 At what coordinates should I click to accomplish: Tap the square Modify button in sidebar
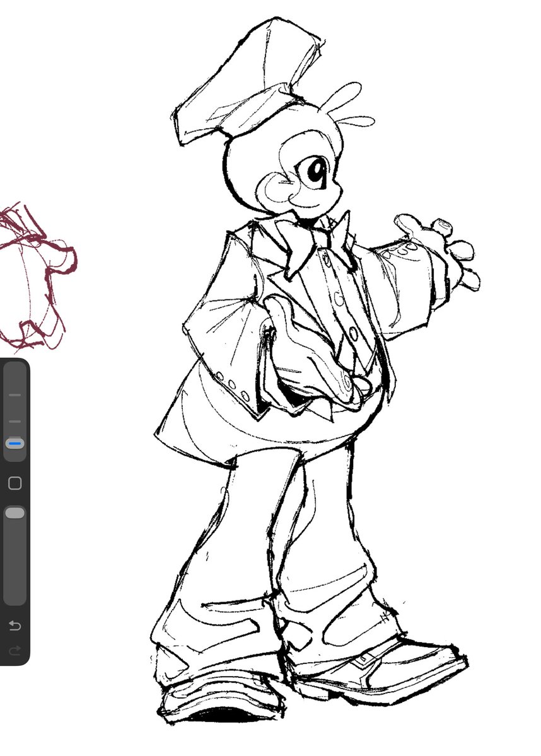pos(15,483)
